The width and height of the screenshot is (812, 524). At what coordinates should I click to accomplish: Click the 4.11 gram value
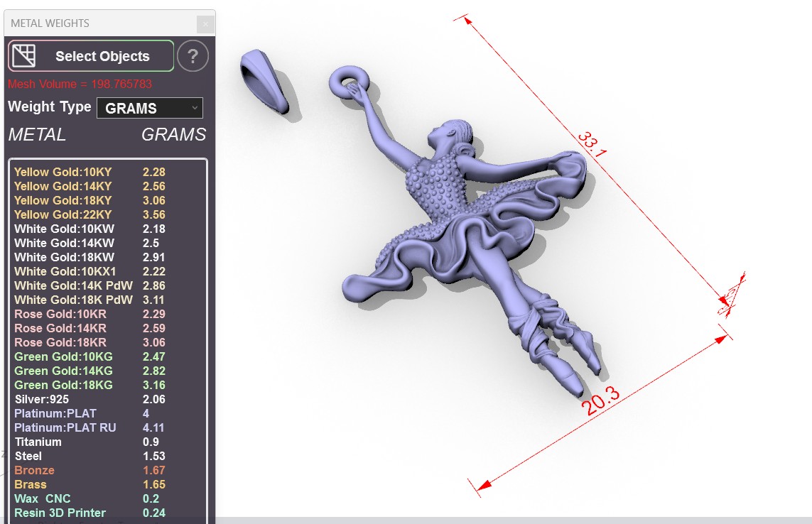(153, 427)
